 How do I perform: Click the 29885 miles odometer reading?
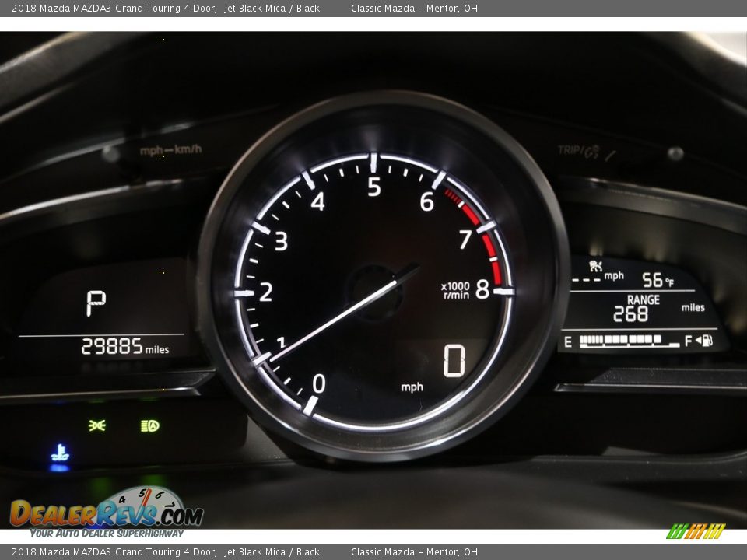[124, 347]
